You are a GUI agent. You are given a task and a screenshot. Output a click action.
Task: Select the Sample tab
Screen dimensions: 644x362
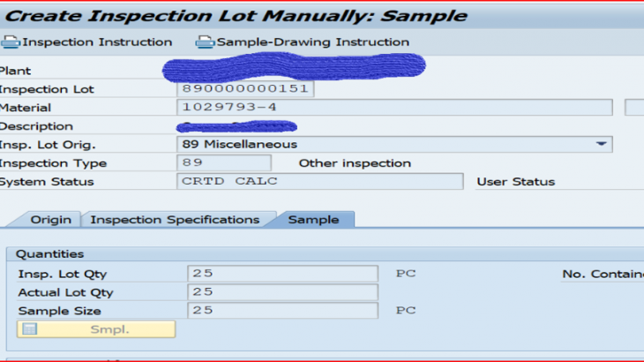pyautogui.click(x=313, y=220)
